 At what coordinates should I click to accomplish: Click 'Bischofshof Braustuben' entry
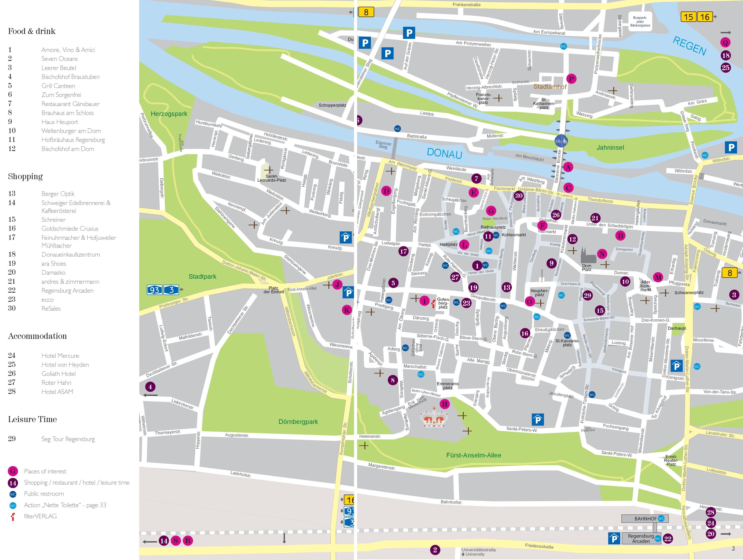tap(71, 77)
